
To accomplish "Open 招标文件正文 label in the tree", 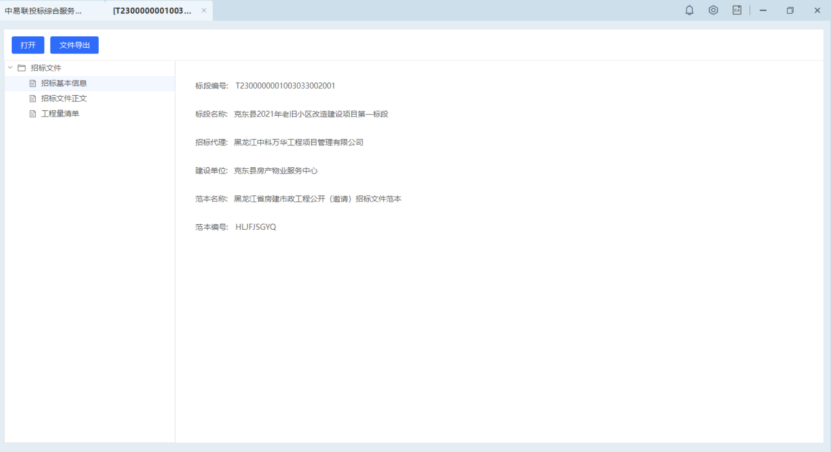I will coord(64,98).
